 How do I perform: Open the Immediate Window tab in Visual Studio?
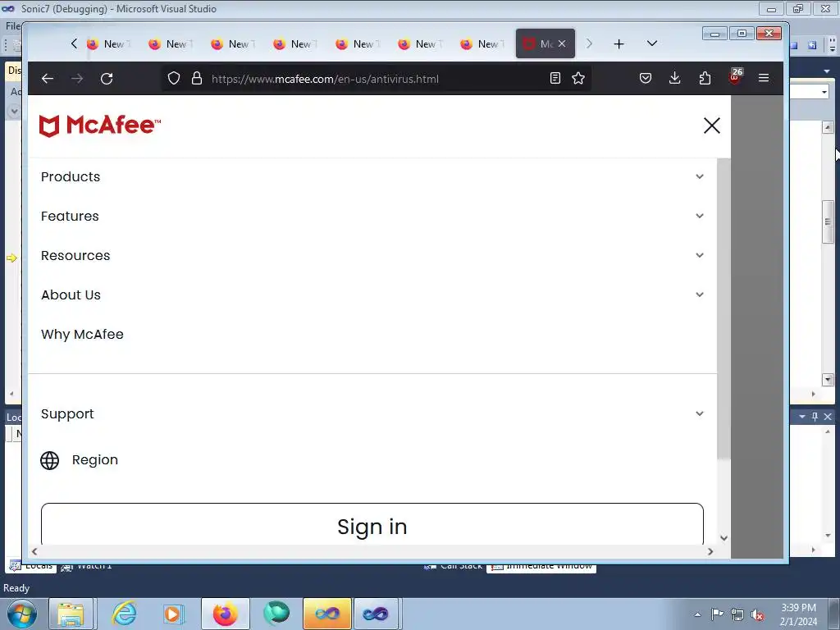pos(541,567)
